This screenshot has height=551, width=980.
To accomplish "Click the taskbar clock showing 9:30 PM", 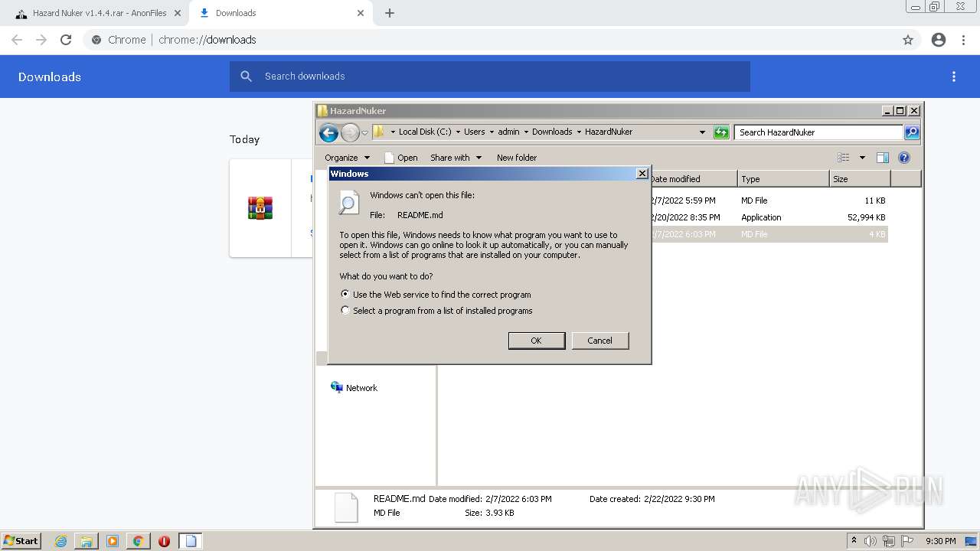I will pyautogui.click(x=941, y=541).
